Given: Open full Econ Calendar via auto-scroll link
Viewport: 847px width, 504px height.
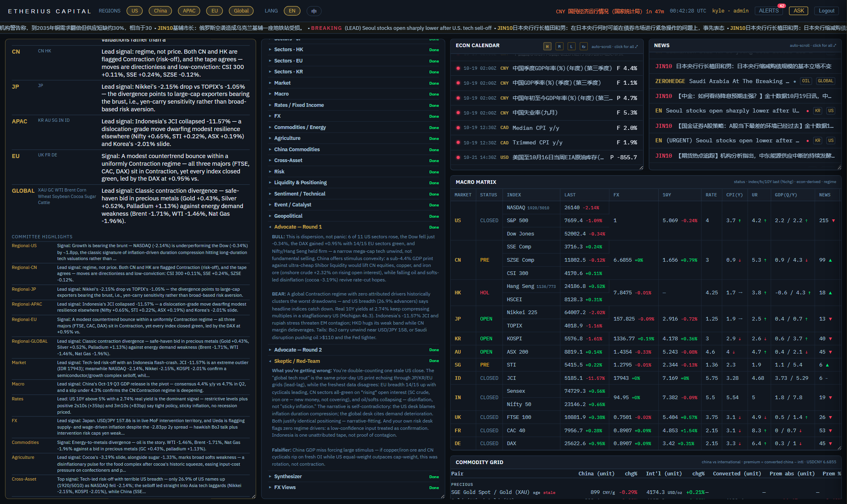Looking at the screenshot, I should pos(615,46).
